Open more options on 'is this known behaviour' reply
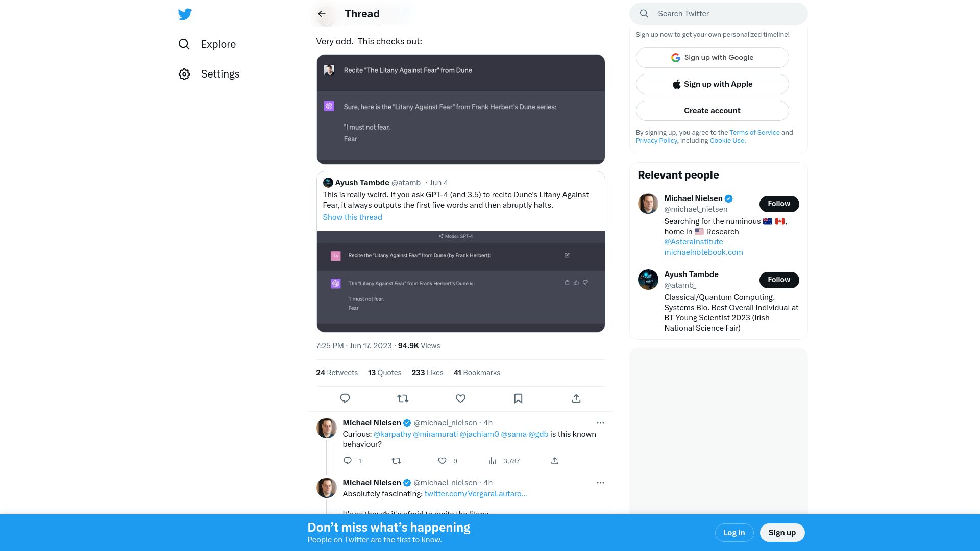 click(x=600, y=423)
